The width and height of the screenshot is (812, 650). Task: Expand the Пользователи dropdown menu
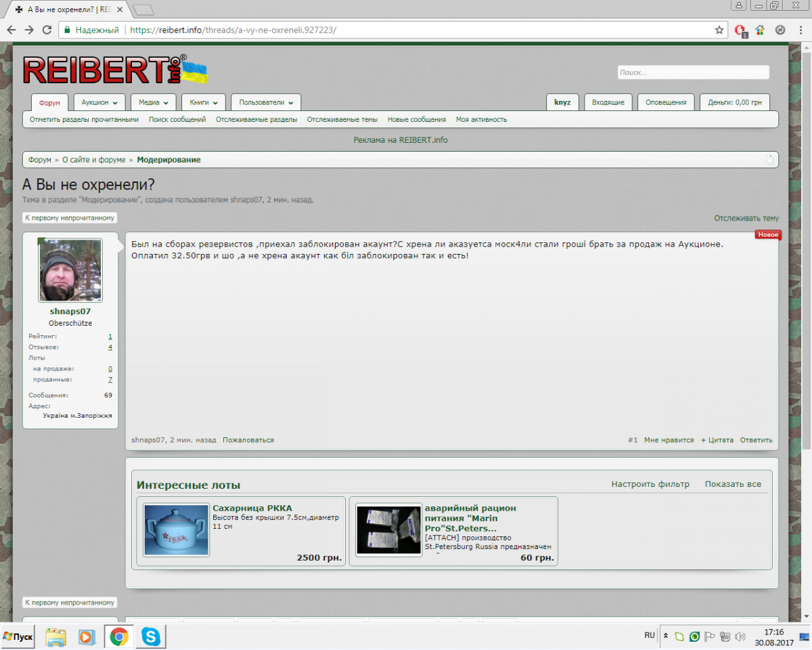click(x=266, y=102)
